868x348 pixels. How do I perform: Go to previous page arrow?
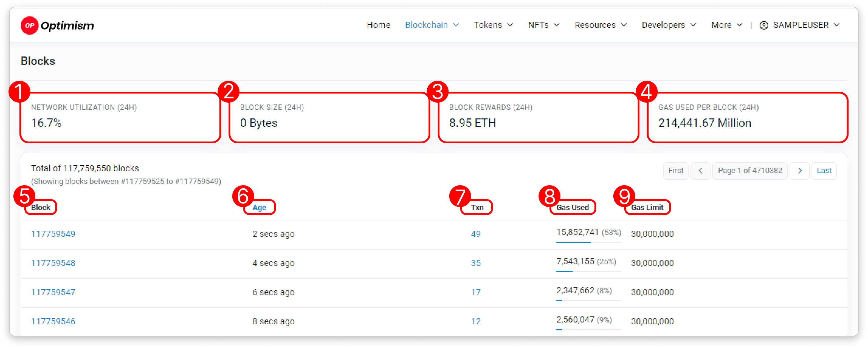point(700,171)
